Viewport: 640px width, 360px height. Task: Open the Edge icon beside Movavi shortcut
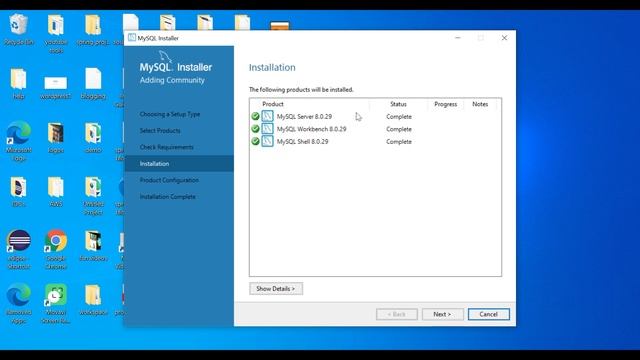[19, 303]
